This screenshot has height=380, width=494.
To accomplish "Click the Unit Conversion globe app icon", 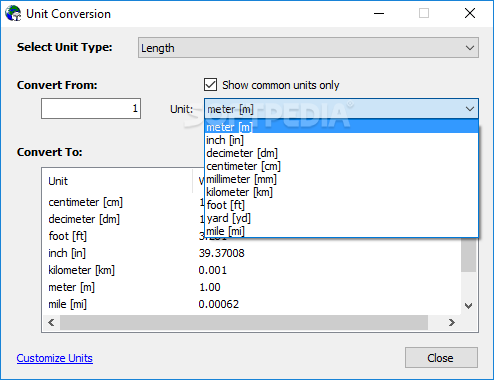I will pyautogui.click(x=13, y=14).
